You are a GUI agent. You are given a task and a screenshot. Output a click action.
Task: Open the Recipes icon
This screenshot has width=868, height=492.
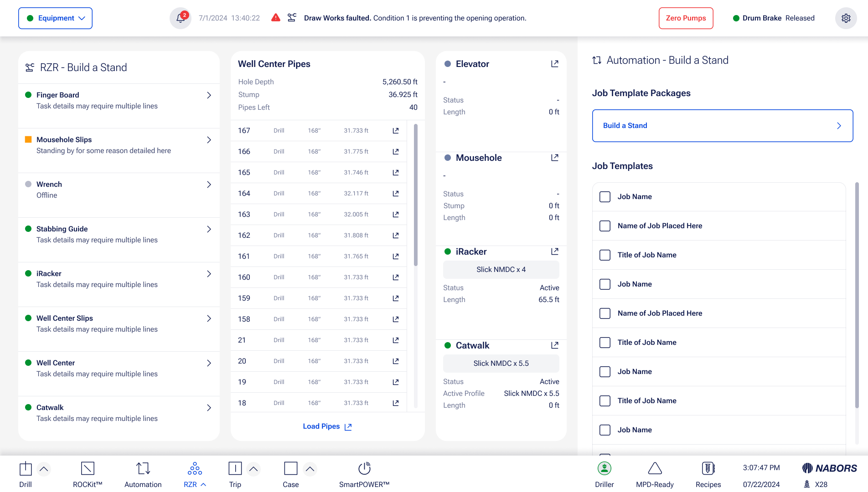point(708,468)
